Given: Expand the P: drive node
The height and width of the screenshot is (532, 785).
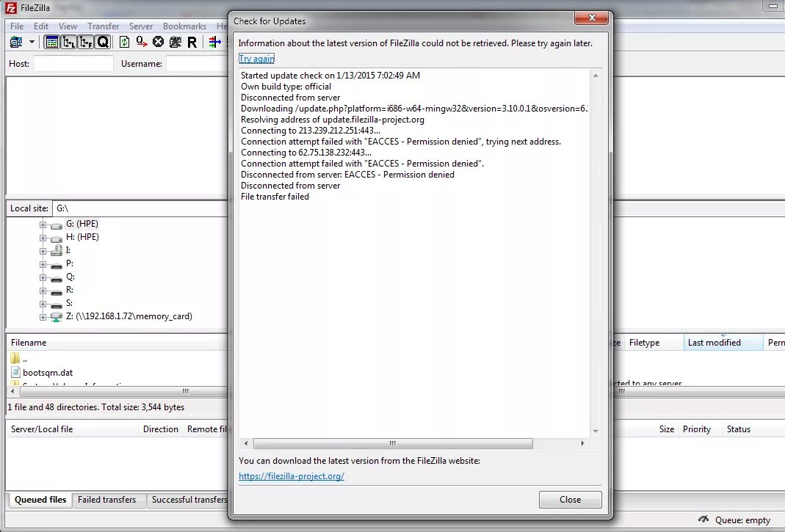Looking at the screenshot, I should pyautogui.click(x=43, y=264).
